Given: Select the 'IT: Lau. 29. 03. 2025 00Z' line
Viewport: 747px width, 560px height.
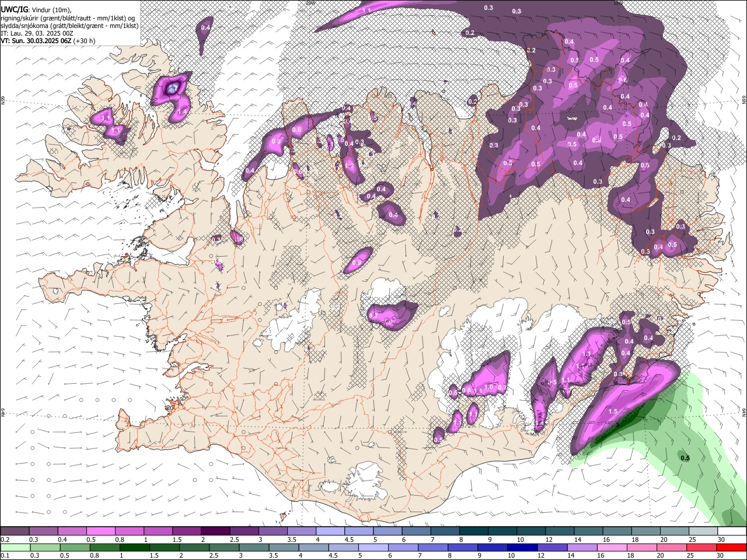Looking at the screenshot, I should [x=37, y=33].
